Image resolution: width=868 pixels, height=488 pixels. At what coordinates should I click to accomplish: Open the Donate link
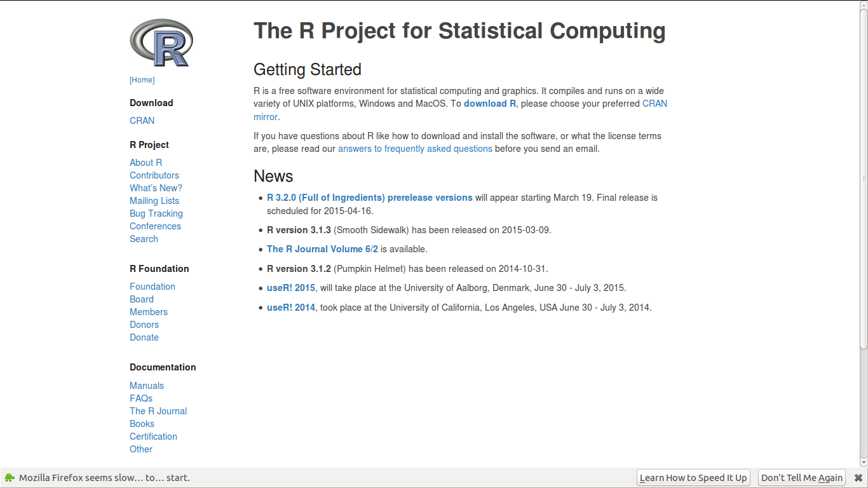click(x=144, y=337)
